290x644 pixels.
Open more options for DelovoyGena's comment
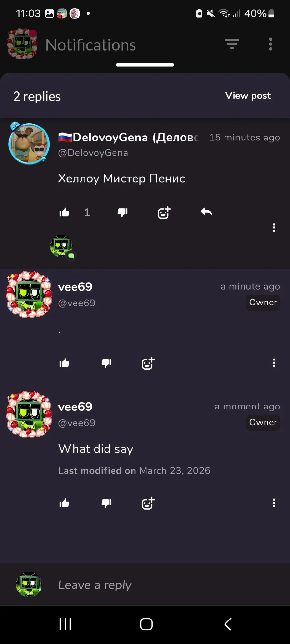click(x=274, y=227)
